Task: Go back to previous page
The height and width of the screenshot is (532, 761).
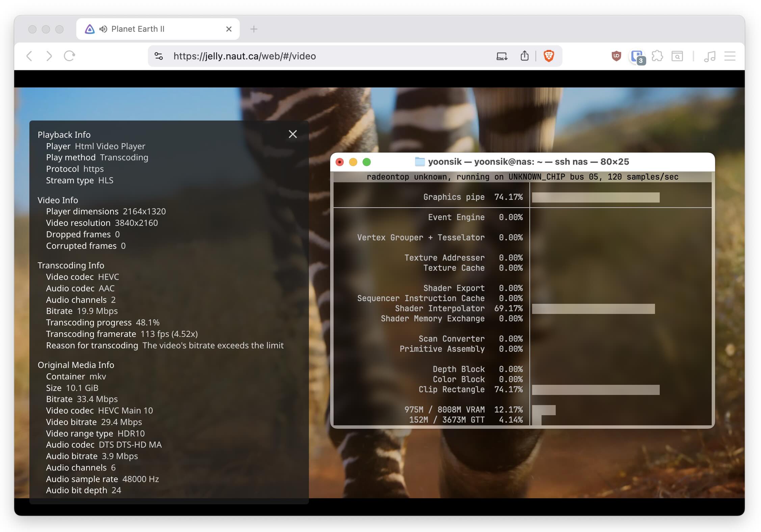Action: (29, 56)
